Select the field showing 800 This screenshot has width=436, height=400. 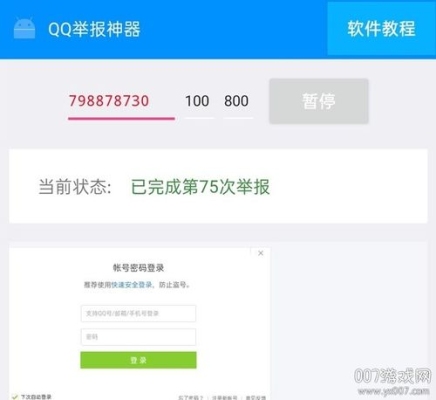click(x=238, y=101)
